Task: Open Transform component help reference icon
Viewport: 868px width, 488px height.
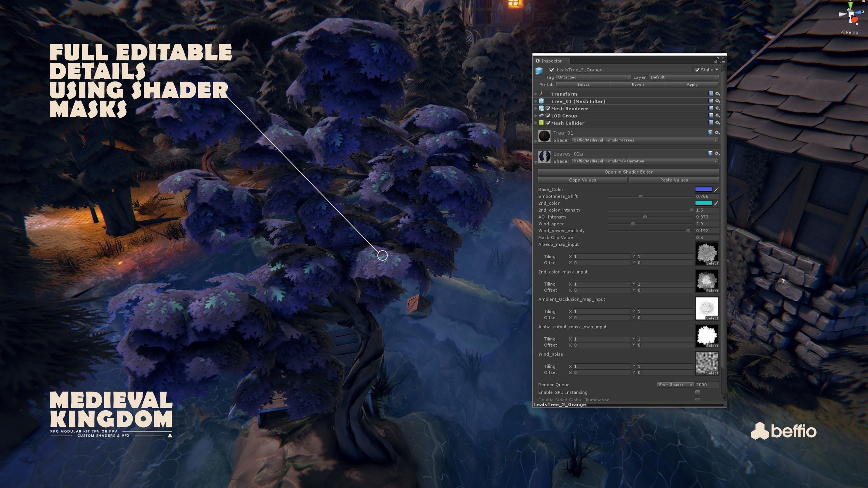Action: coord(711,94)
